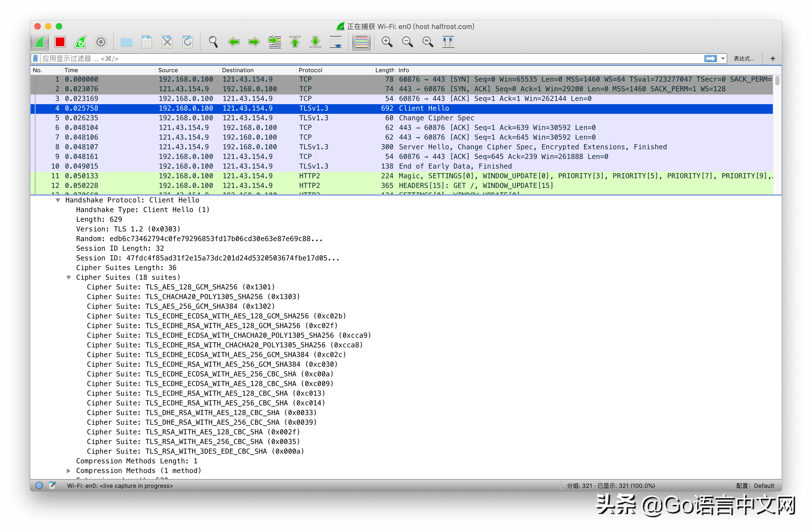Go to next packet with green right arrow

[254, 42]
